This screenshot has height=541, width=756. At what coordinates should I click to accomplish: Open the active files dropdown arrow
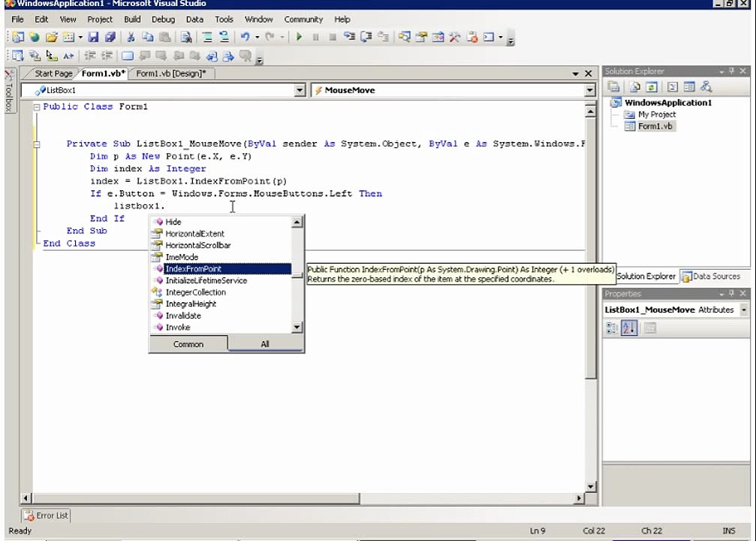pos(575,74)
